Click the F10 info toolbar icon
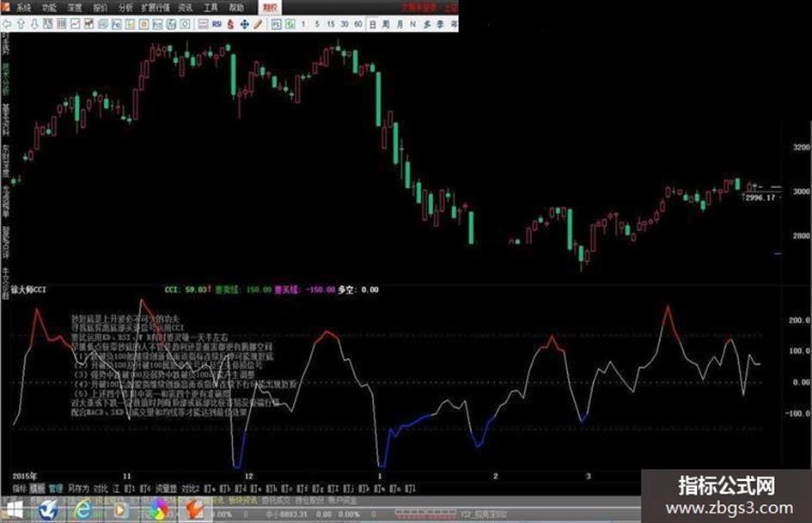 (x=116, y=24)
